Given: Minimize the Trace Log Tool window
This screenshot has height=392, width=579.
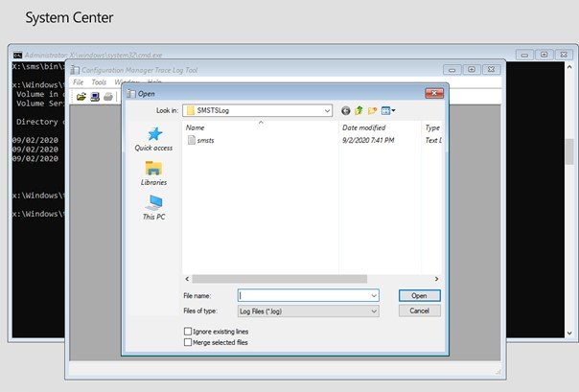Looking at the screenshot, I should (x=452, y=69).
